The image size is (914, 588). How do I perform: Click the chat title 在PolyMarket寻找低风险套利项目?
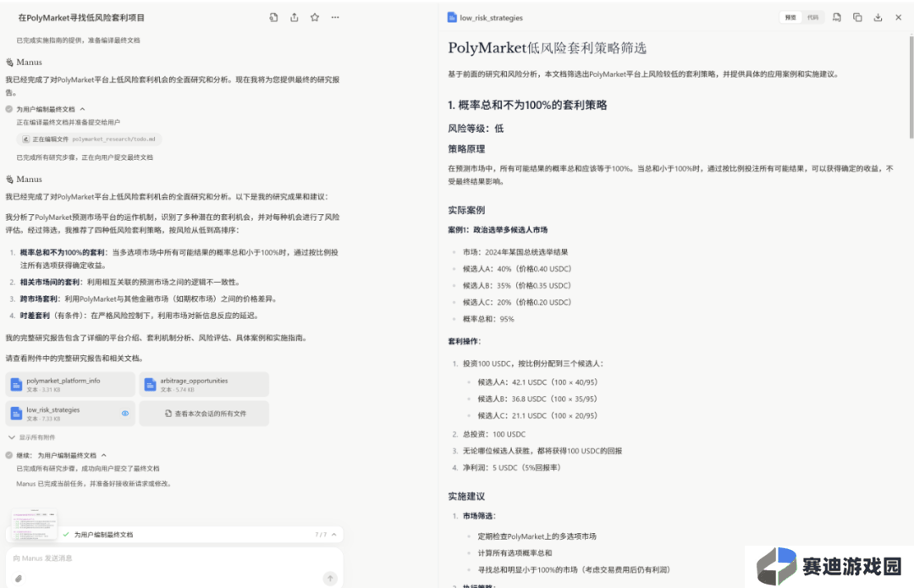[x=81, y=18]
